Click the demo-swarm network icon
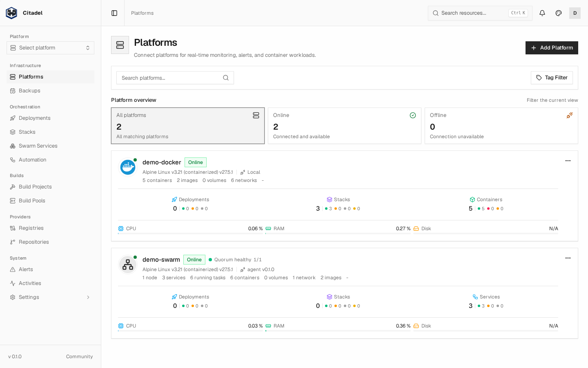The height and width of the screenshot is (368, 588). click(128, 265)
